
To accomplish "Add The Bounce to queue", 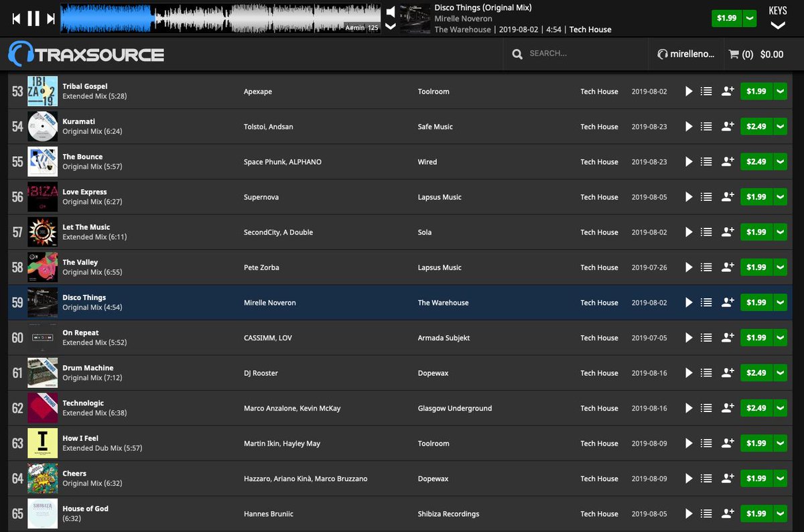I will 706,161.
